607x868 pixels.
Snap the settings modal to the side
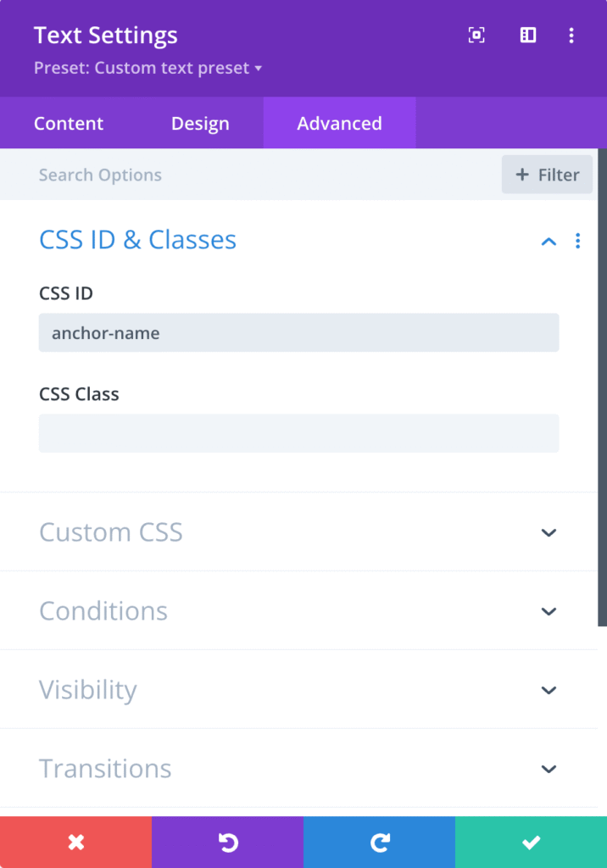527,36
